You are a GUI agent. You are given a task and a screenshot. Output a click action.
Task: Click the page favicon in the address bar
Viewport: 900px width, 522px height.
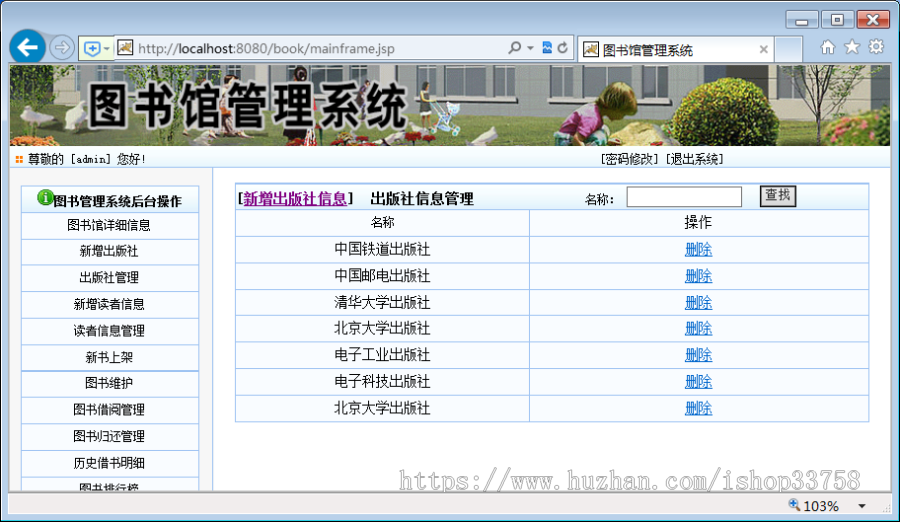[125, 48]
